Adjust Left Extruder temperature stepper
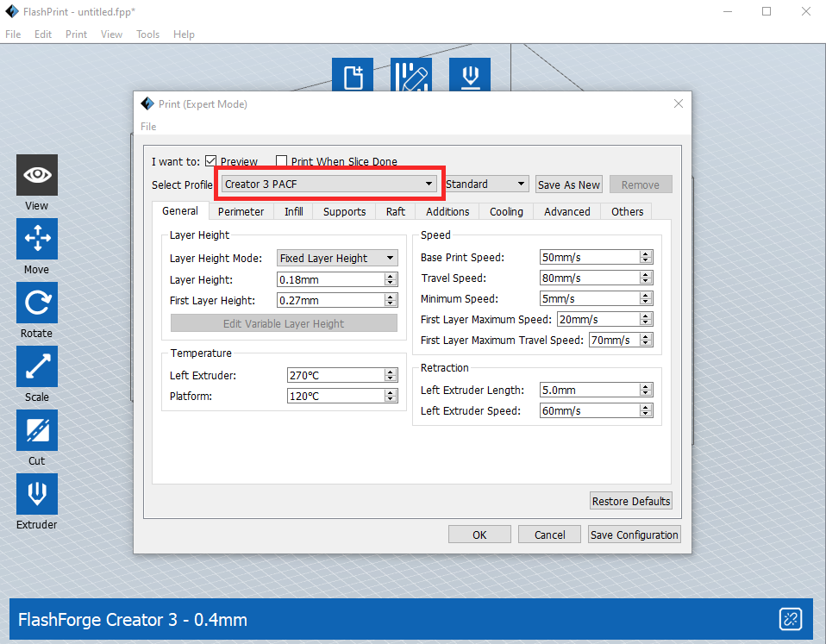 coord(391,375)
